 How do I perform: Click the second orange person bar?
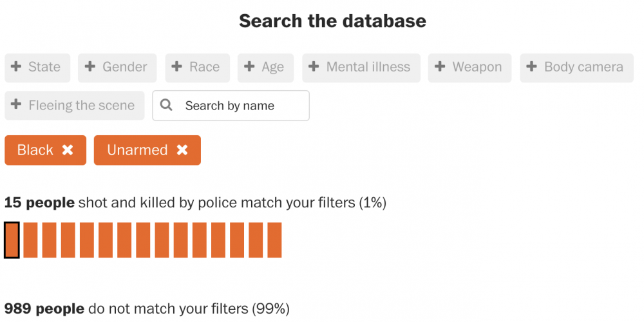pos(30,240)
